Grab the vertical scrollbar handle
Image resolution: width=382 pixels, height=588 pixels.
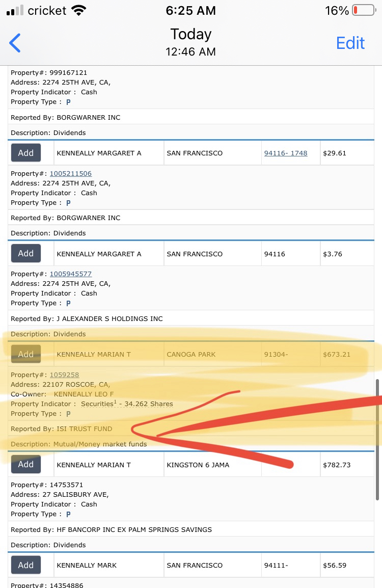click(x=377, y=440)
